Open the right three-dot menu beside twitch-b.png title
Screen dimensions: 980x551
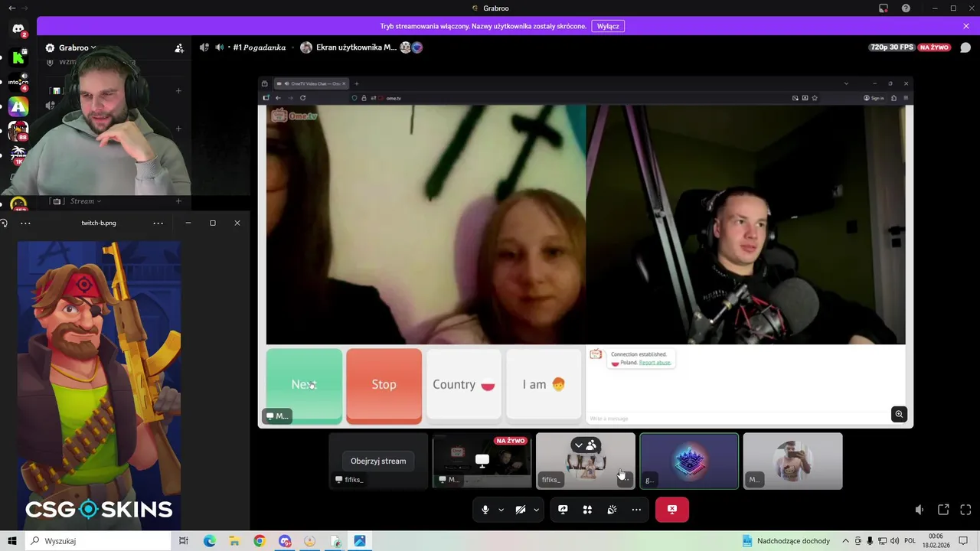point(158,223)
